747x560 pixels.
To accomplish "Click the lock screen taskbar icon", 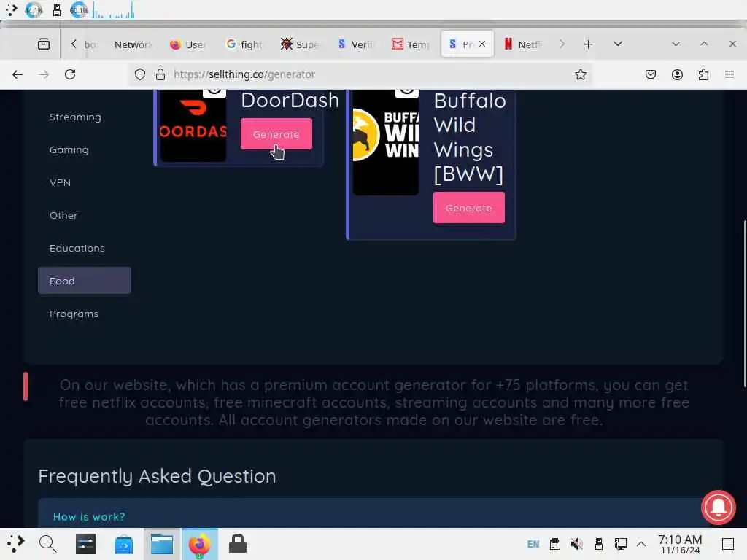I will coord(238,544).
